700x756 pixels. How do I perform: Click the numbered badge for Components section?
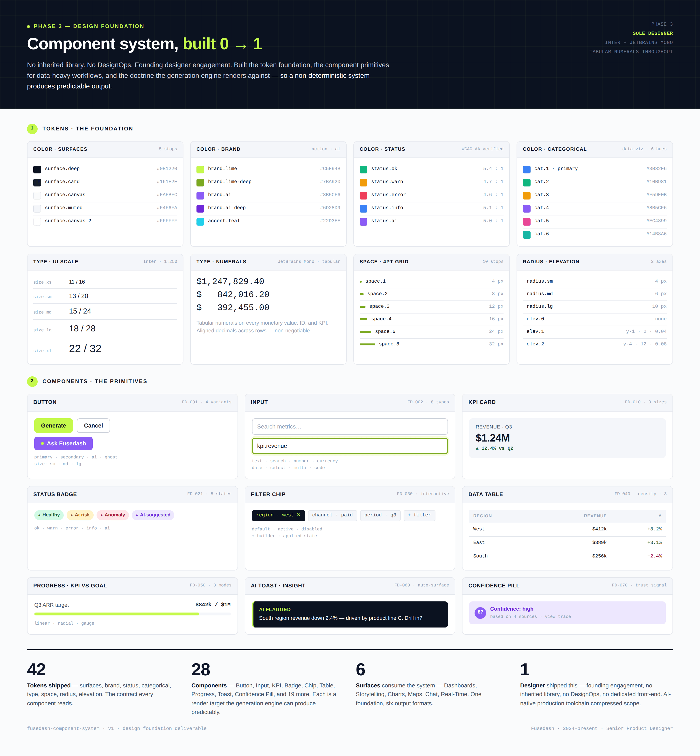click(32, 381)
